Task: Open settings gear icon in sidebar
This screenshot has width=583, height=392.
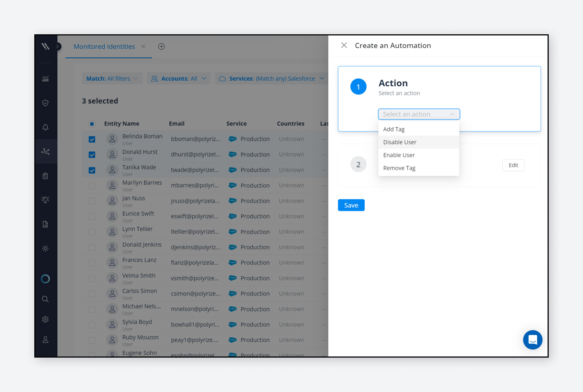Action: click(x=45, y=319)
